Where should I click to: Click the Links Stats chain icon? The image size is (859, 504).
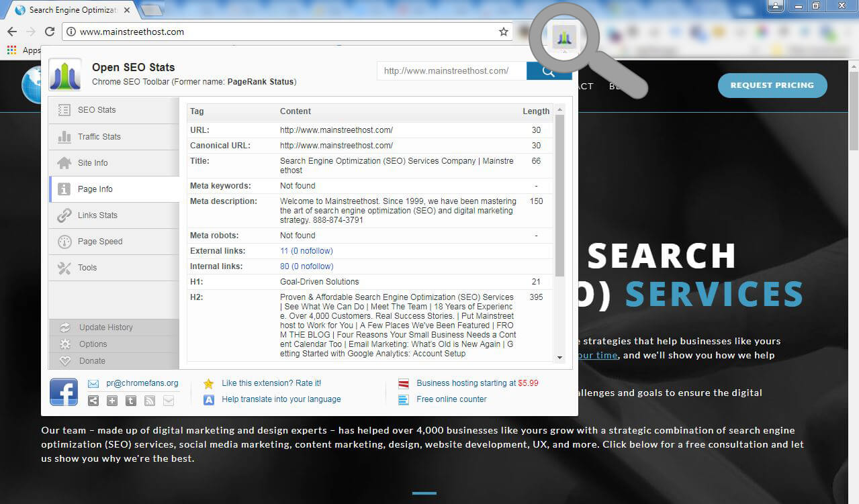(64, 215)
